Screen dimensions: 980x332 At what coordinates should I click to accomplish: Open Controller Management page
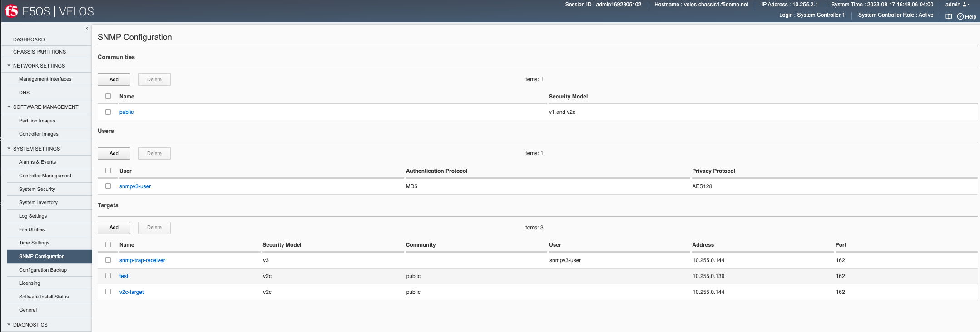point(45,176)
